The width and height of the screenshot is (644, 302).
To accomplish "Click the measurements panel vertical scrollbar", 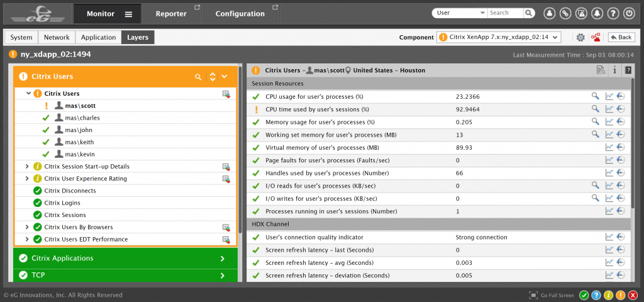I will pos(633,142).
